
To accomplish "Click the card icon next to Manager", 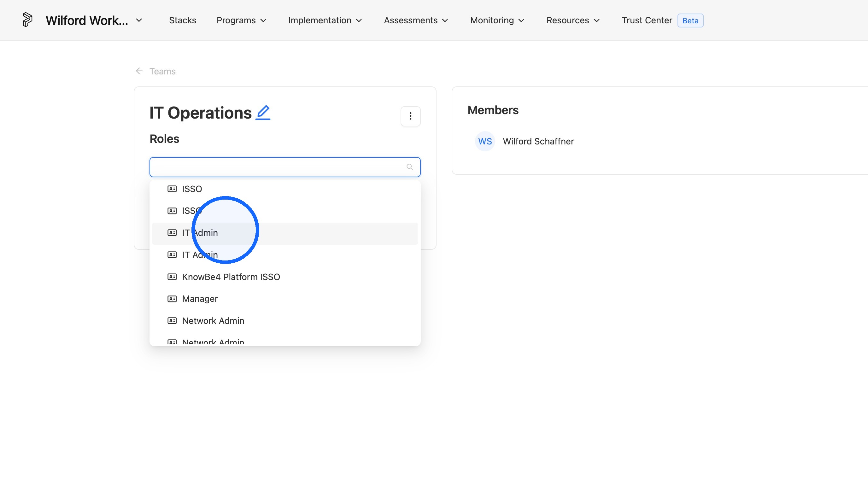I will [x=172, y=299].
